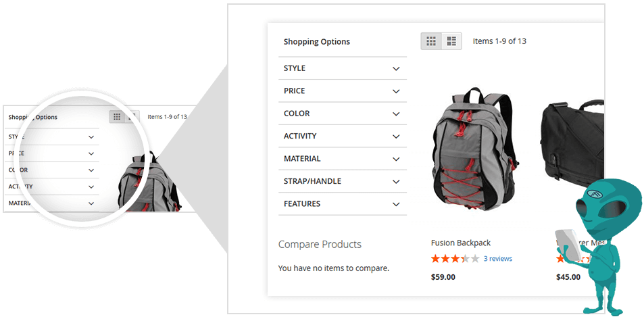Expand the STYLE filter chevron
This screenshot has width=644, height=319.
point(396,68)
